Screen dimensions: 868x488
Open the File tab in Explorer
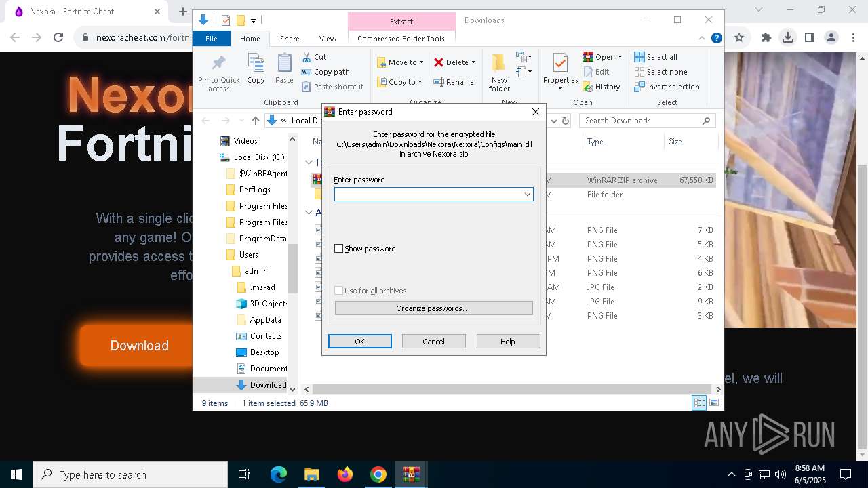[212, 39]
